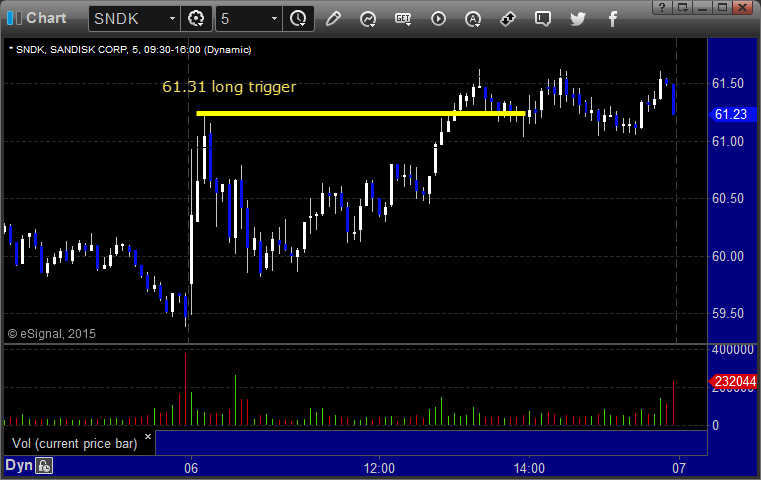Click the pop-out window icon
The width and height of the screenshot is (761, 480).
(x=682, y=7)
